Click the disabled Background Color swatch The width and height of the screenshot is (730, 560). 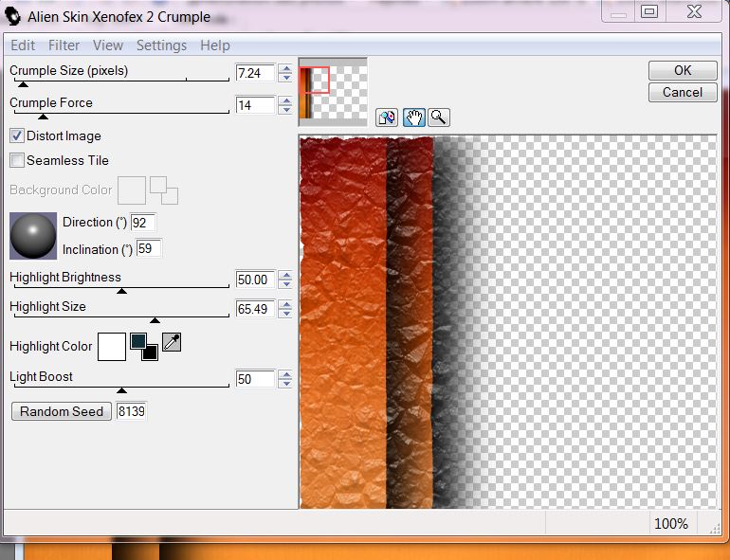click(132, 190)
